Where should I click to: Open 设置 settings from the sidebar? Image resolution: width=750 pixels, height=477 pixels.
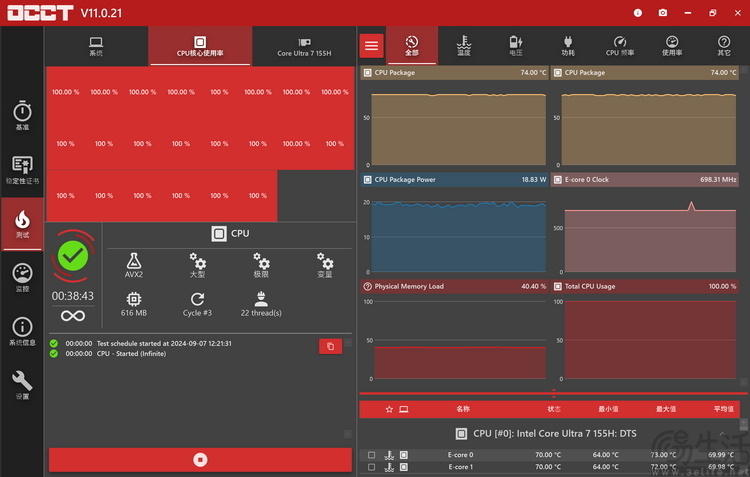(x=22, y=385)
